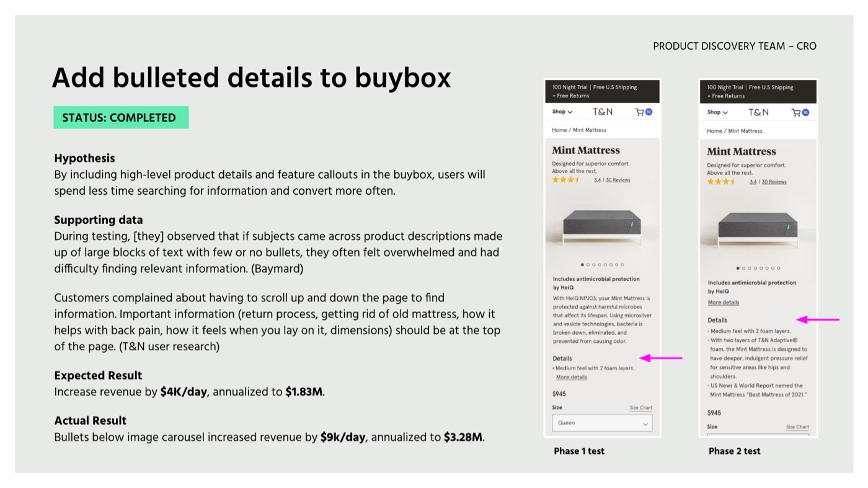
Task: Click the 'PRODUCT DISCOVERY TEAM – CRO' header text
Action: [735, 46]
